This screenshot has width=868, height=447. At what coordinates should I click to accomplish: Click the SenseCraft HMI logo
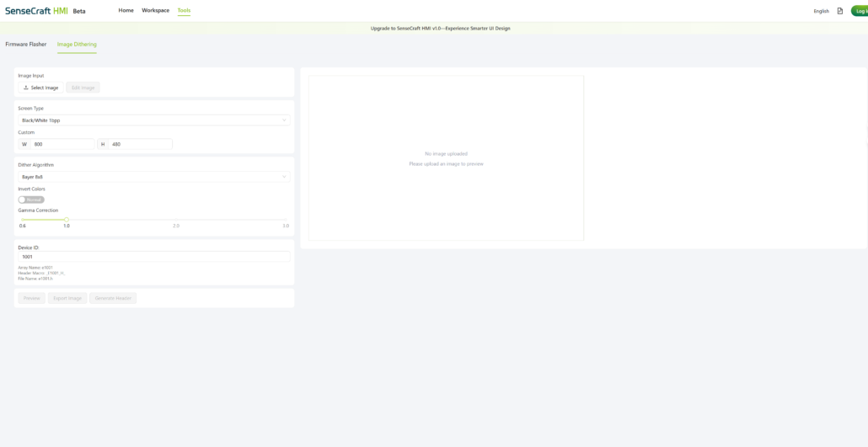coord(36,11)
